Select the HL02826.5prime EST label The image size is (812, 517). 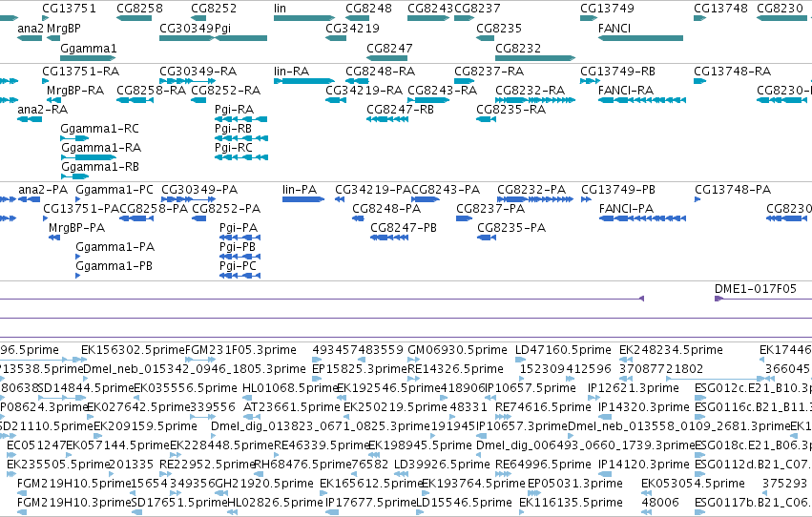point(275,503)
